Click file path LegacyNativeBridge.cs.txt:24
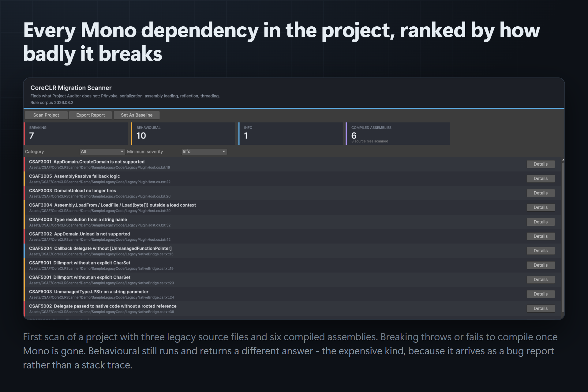The width and height of the screenshot is (588, 392). [x=102, y=297]
